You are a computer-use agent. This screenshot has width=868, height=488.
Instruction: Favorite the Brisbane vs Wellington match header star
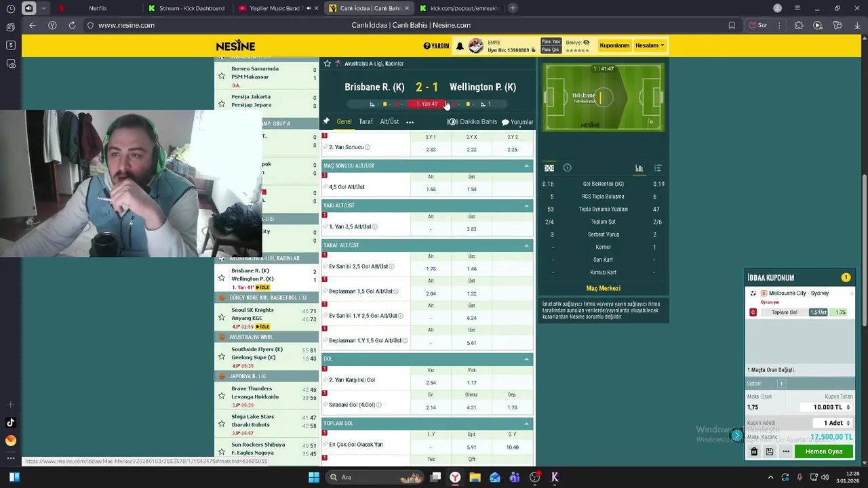point(328,64)
